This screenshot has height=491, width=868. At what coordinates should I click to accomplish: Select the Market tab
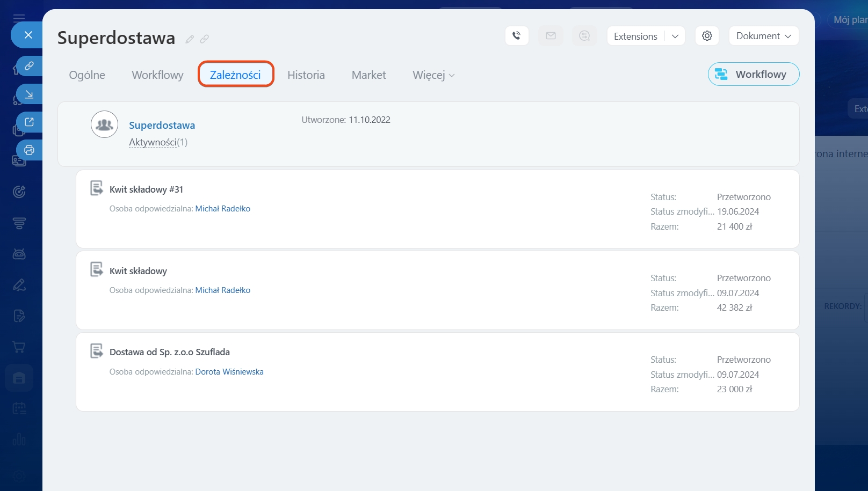(x=368, y=75)
